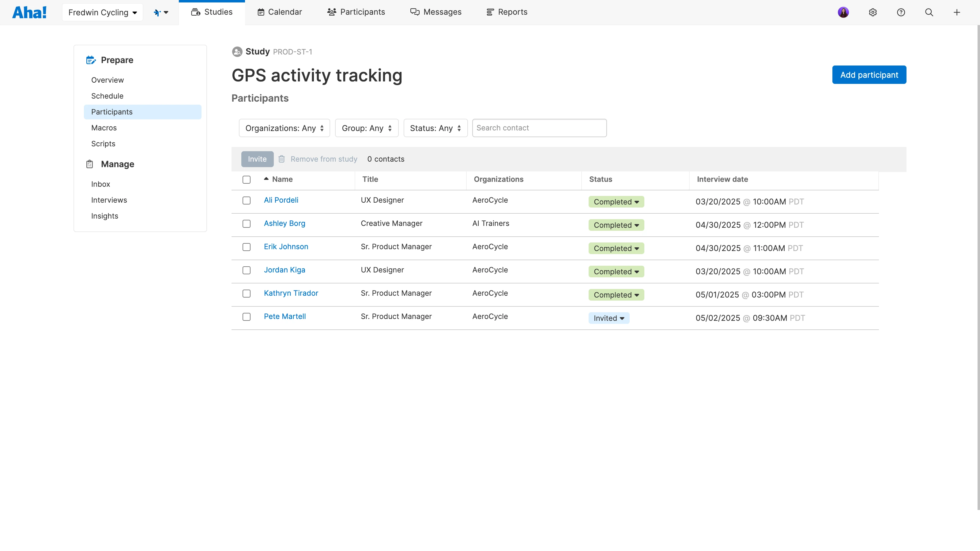Open Kathryn Tirador's contact link
Image resolution: width=980 pixels, height=551 pixels.
(291, 293)
